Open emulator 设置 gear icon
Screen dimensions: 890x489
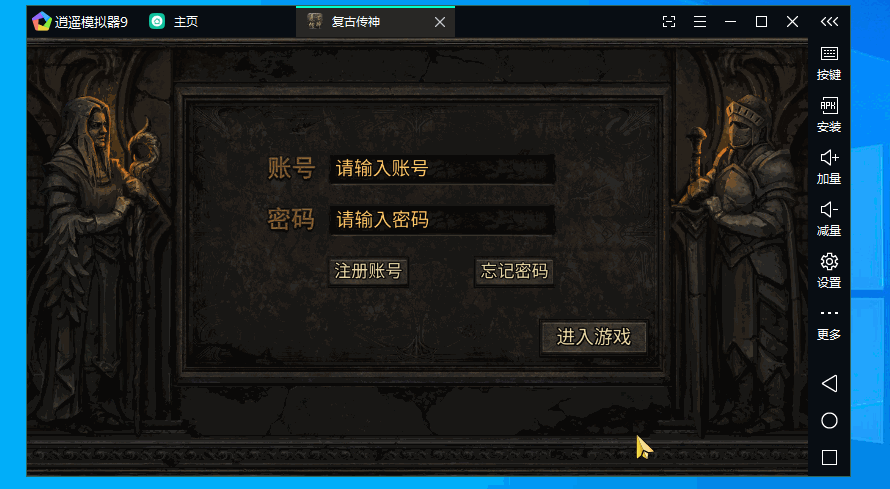pos(829,271)
